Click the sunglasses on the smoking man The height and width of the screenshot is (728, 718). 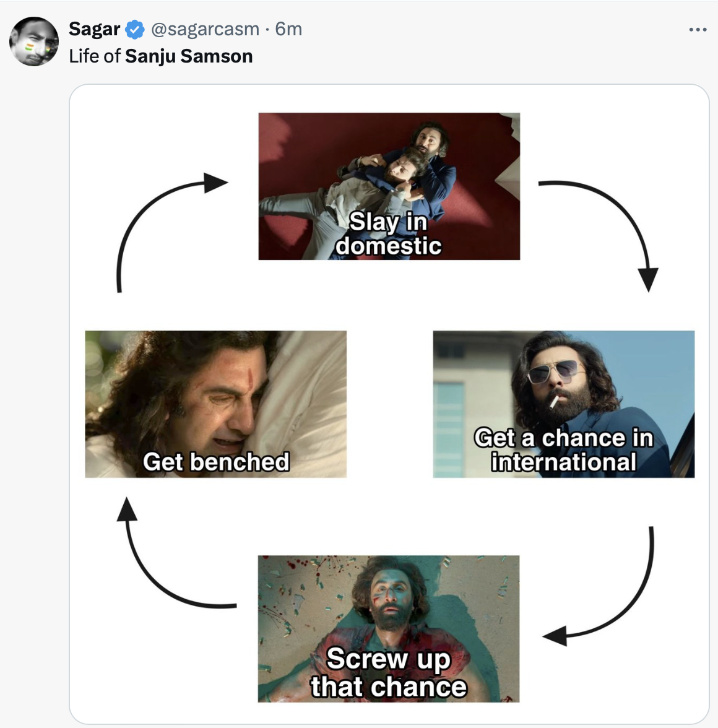point(553,373)
